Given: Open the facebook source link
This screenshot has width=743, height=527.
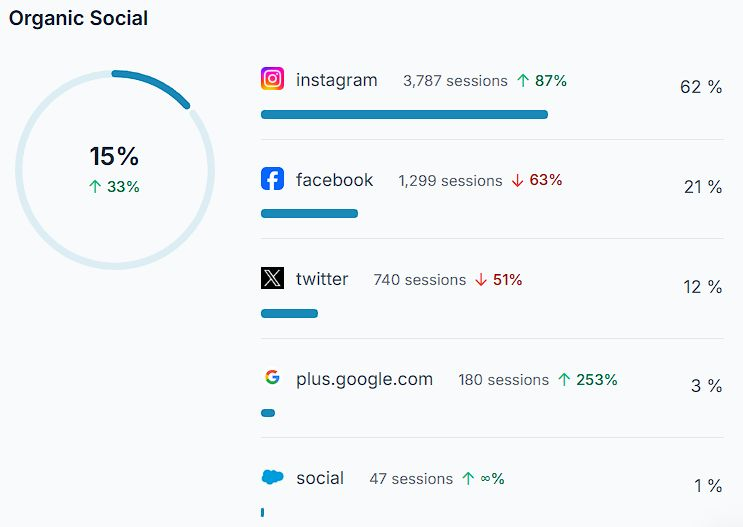Looking at the screenshot, I should click(x=334, y=180).
